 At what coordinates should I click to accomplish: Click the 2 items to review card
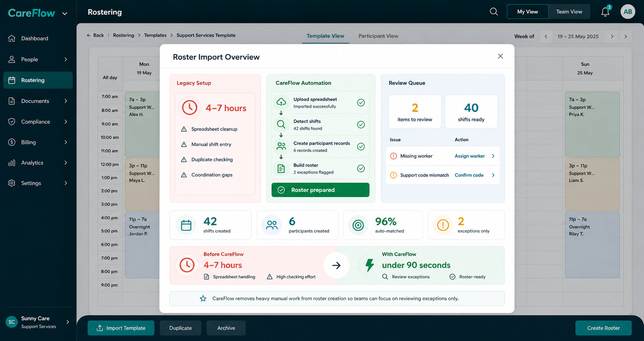coord(415,111)
